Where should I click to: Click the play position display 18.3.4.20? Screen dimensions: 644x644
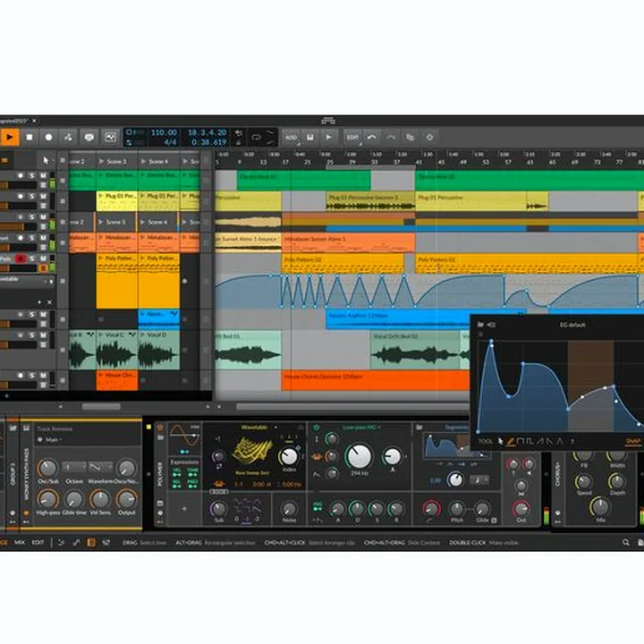click(x=207, y=132)
